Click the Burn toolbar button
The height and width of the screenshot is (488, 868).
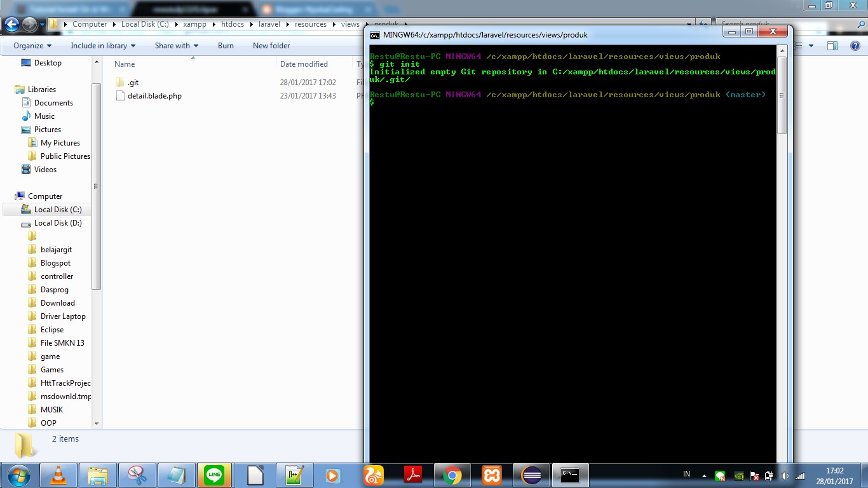pyautogui.click(x=226, y=46)
